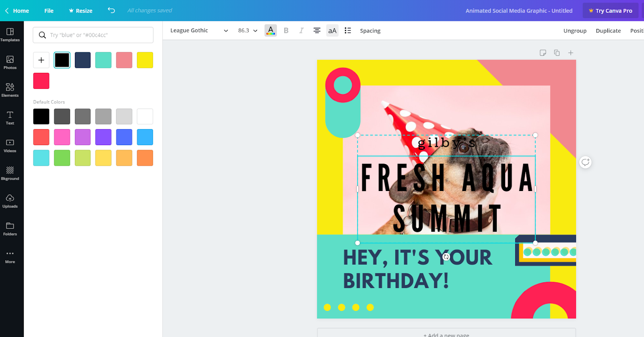
Task: Pick the salmon pink document color
Action: pos(124,60)
